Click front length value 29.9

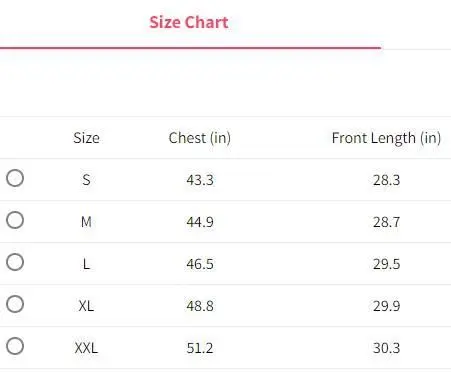click(x=386, y=306)
